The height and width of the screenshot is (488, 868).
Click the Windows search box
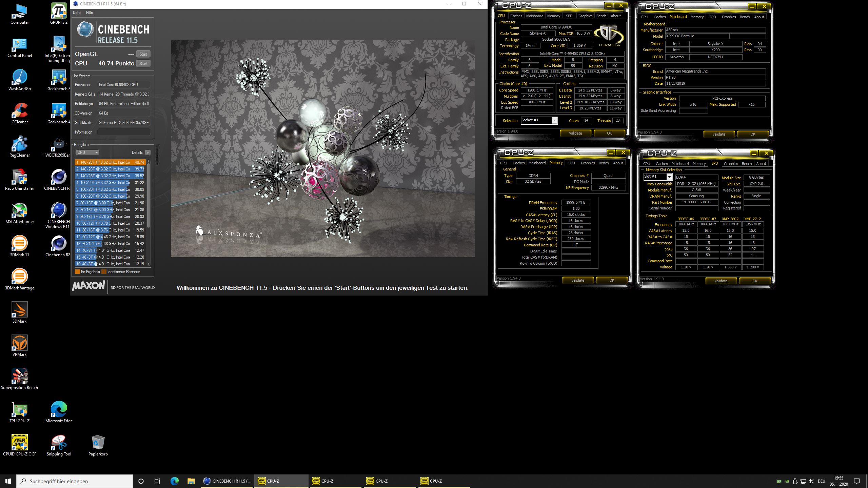pos(75,481)
